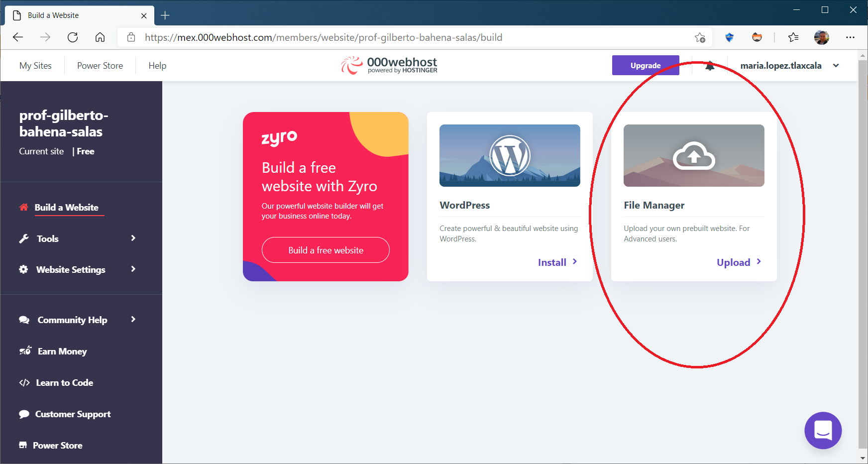Viewport: 868px width, 464px height.
Task: Open Earn Money in the sidebar
Action: (x=62, y=351)
